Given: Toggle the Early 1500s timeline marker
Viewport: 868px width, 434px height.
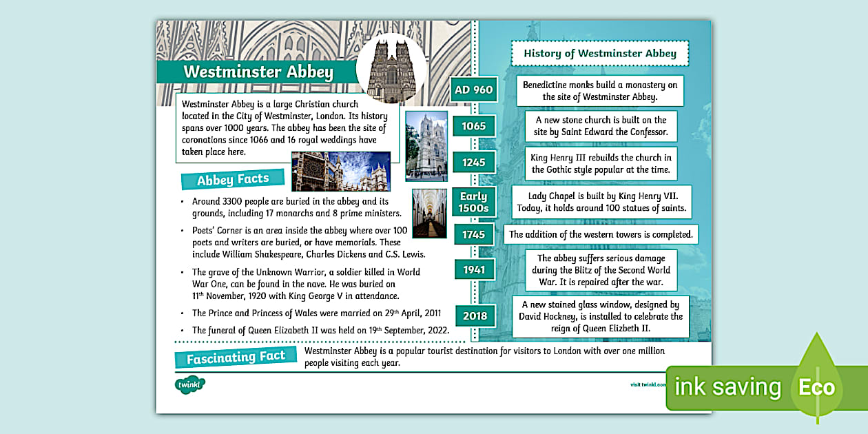Looking at the screenshot, I should pos(473,202).
